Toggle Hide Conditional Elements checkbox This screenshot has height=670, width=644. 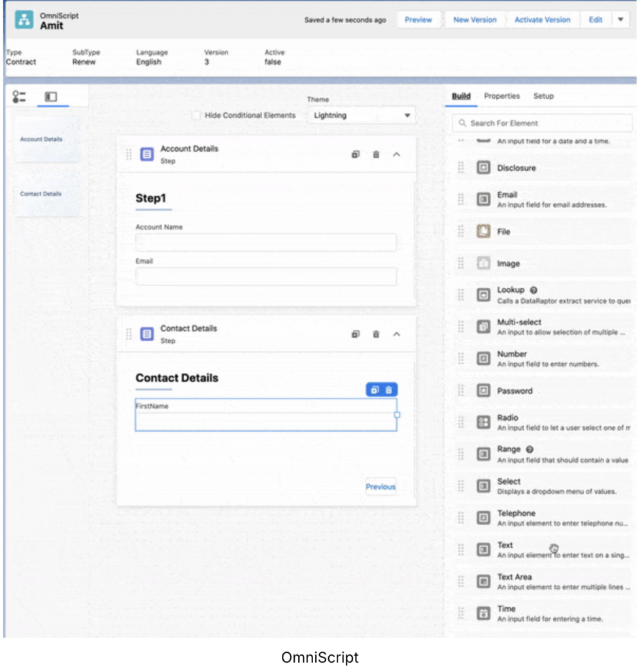pos(196,115)
